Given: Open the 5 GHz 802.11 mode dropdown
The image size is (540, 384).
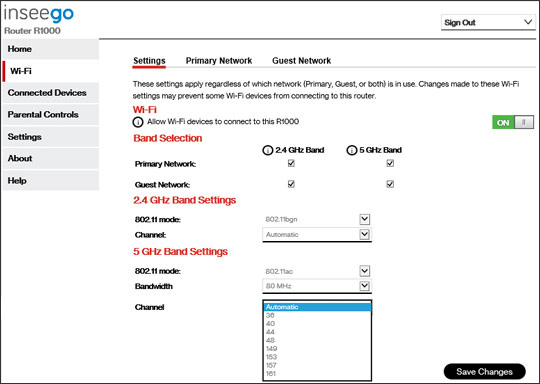Looking at the screenshot, I should (x=317, y=271).
